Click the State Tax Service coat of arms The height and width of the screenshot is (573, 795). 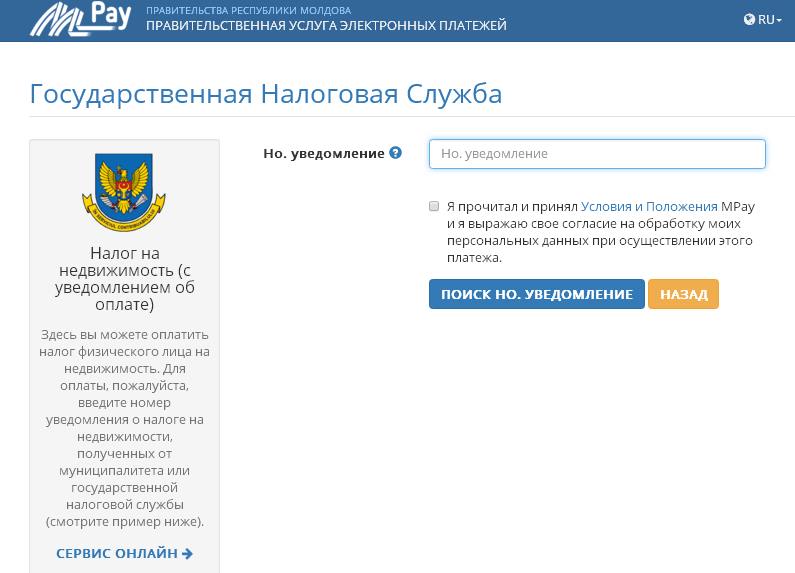click(x=124, y=191)
